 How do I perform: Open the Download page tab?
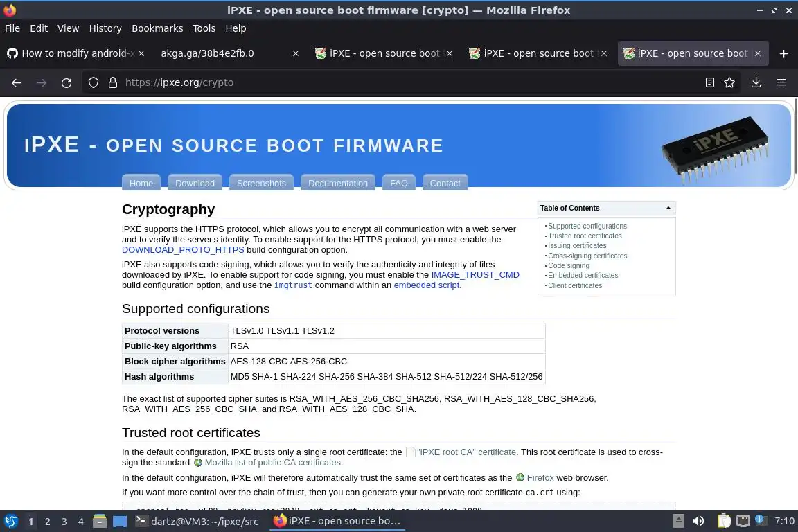pos(195,183)
